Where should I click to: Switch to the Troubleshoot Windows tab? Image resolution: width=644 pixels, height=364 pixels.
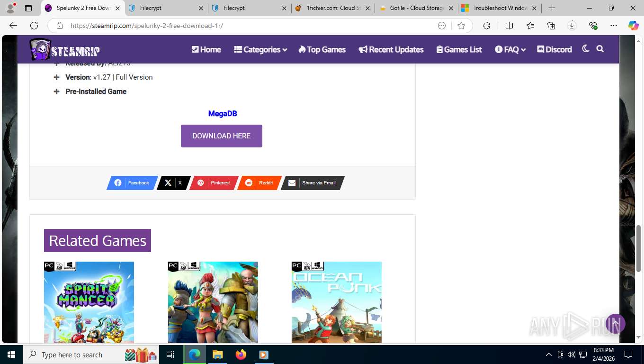click(500, 8)
